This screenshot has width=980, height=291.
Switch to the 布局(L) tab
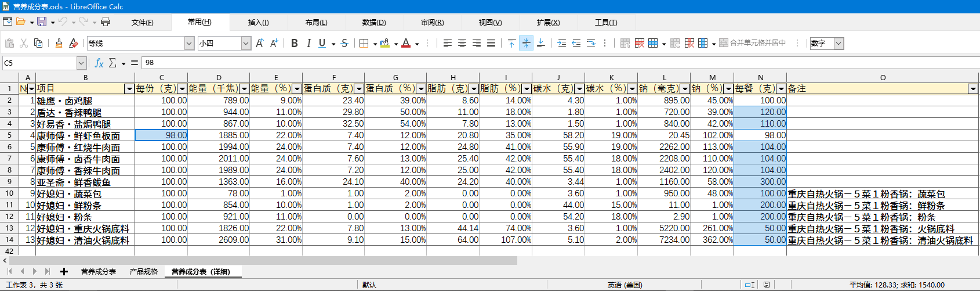[x=316, y=23]
